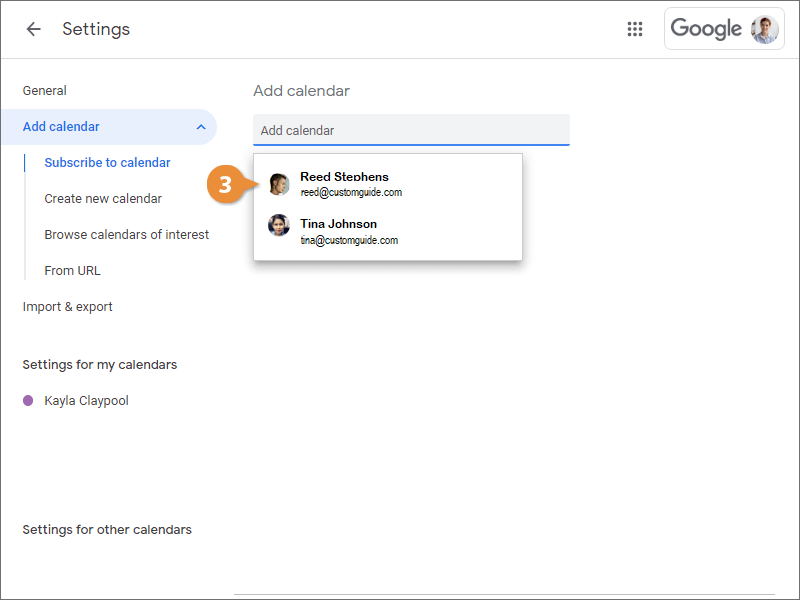Select the Add calendar sidebar item
Viewport: 800px width, 600px height.
click(x=109, y=127)
